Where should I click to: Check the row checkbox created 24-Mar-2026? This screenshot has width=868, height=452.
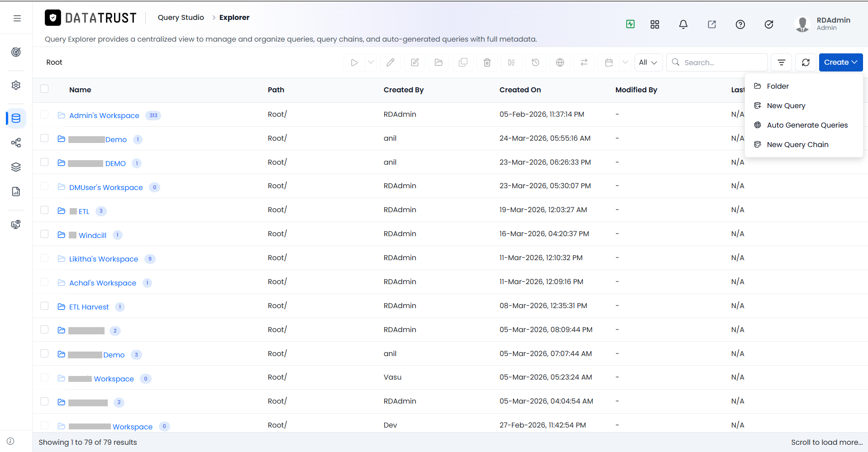tap(44, 138)
